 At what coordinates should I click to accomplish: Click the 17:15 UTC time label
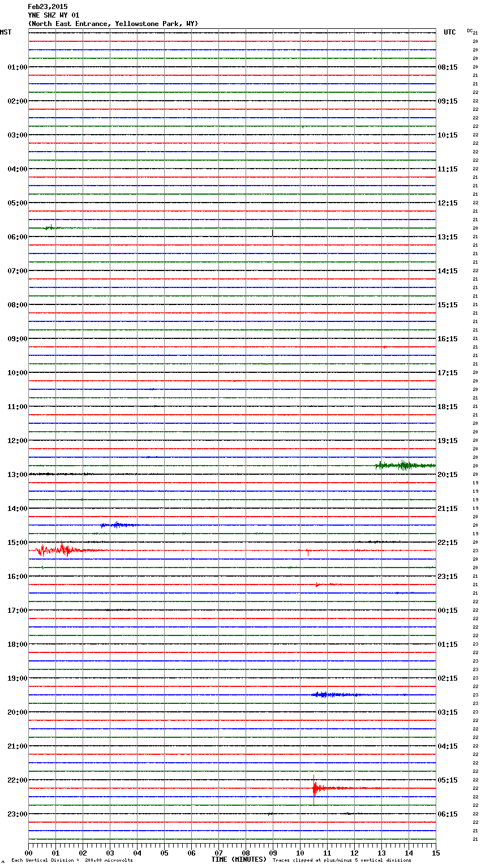tap(448, 373)
